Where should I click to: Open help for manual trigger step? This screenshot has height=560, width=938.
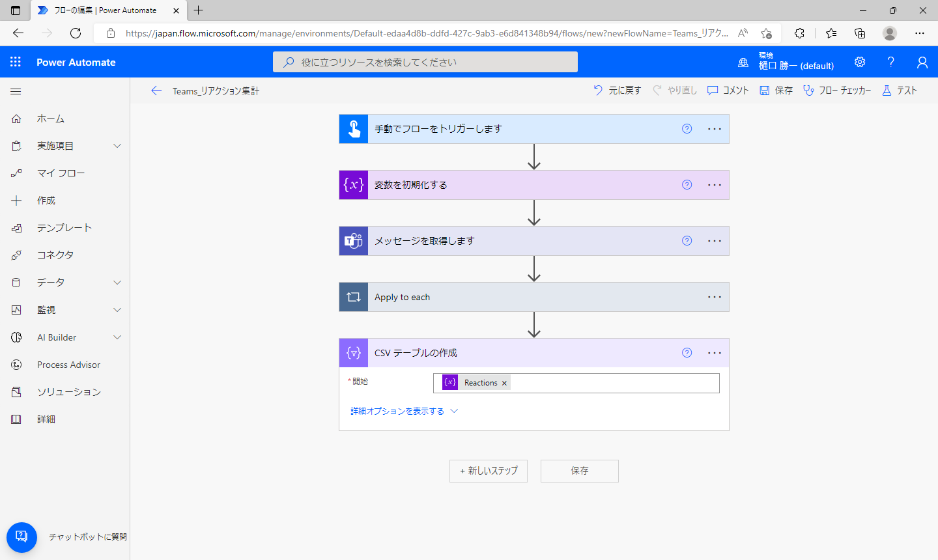pyautogui.click(x=687, y=129)
